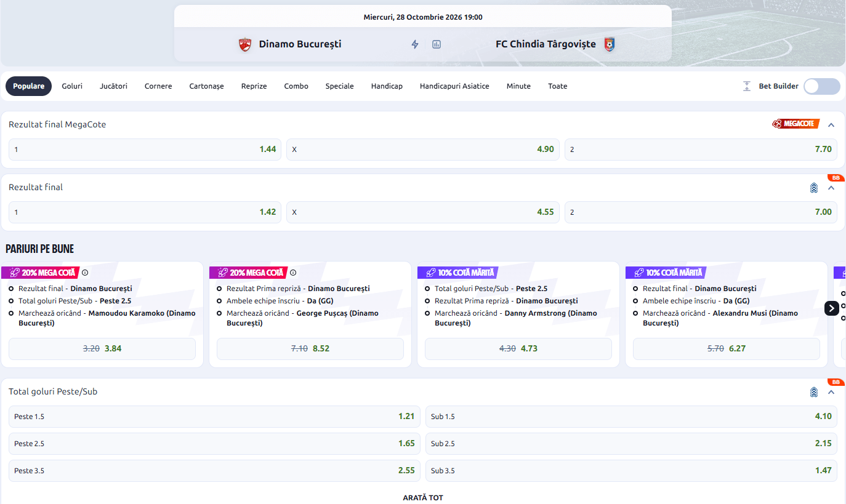Pick MegaCote home win odds 1.44
The width and height of the screenshot is (846, 504).
[x=145, y=150]
